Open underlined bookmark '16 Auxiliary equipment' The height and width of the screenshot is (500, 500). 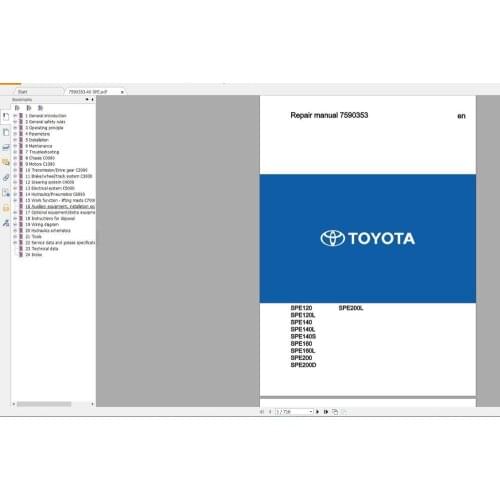coord(60,207)
